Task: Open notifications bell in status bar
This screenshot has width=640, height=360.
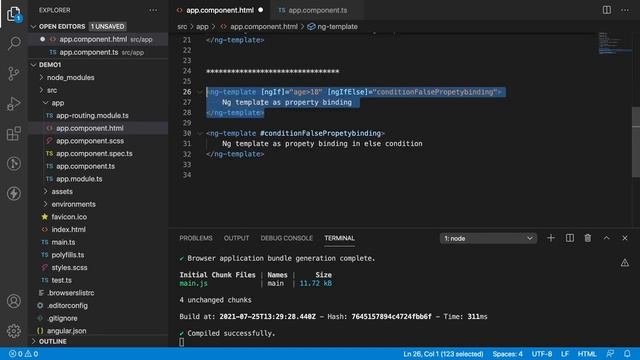Action: 627,353
